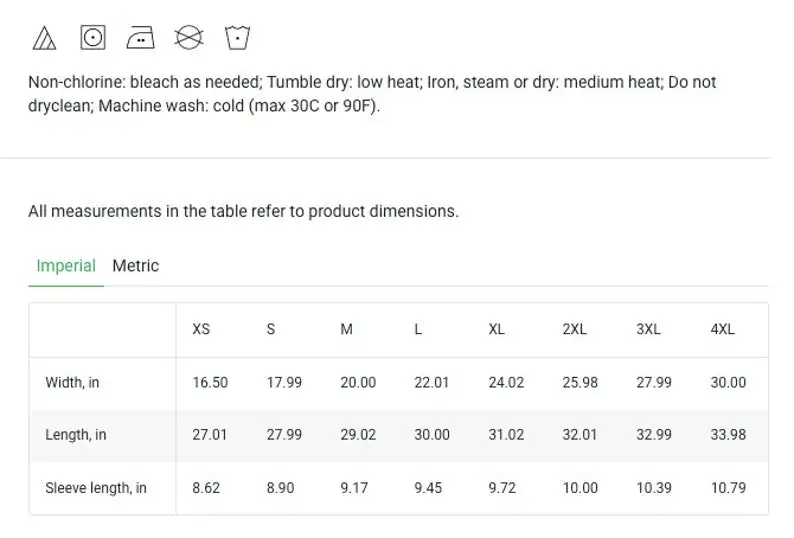The image size is (794, 538).
Task: Click the non-chlorine bleach triangle icon
Action: (44, 38)
